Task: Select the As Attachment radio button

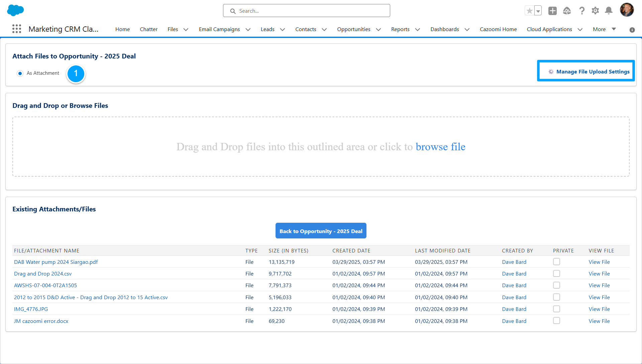Action: pyautogui.click(x=20, y=73)
